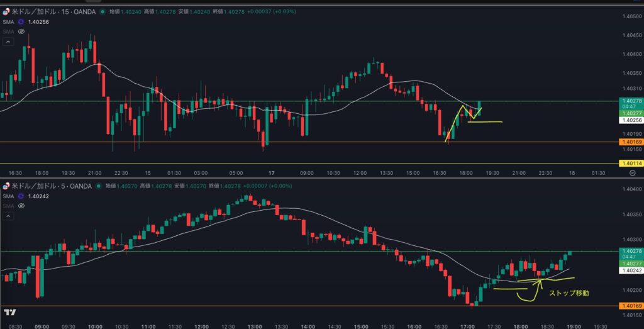
Task: Click the green 1.40278 current price label in top chart
Action: (630, 101)
